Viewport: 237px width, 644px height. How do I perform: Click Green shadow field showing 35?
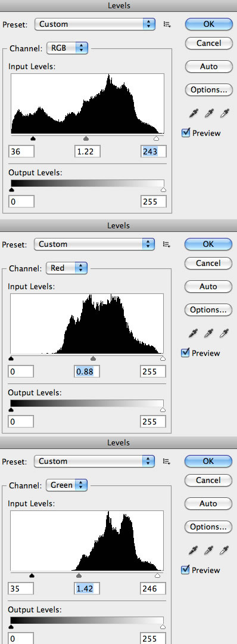pos(20,589)
